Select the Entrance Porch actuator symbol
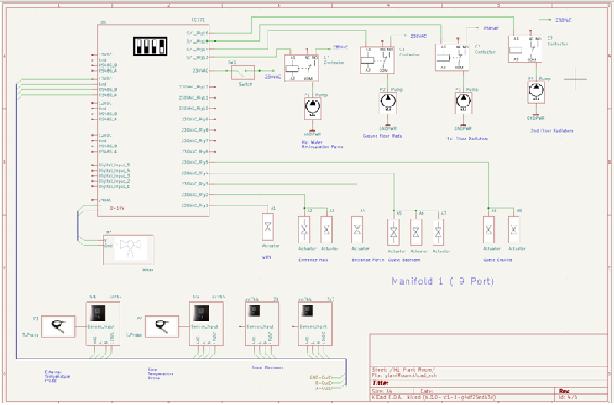Screen dimensions: 614x405 click(x=357, y=230)
